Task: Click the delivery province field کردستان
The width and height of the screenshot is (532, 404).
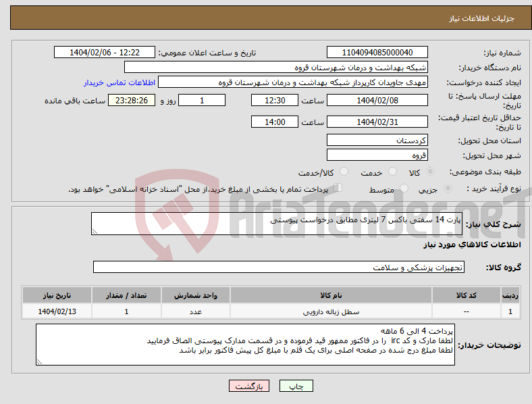Action: (377, 141)
